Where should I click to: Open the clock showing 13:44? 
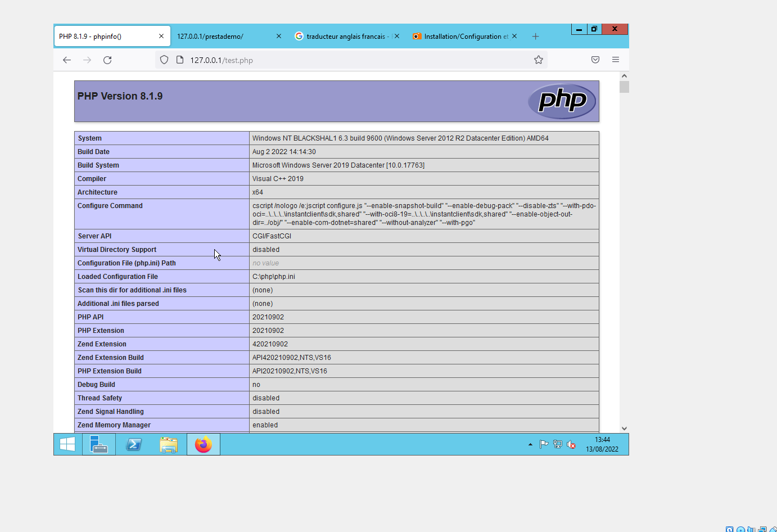pyautogui.click(x=602, y=444)
